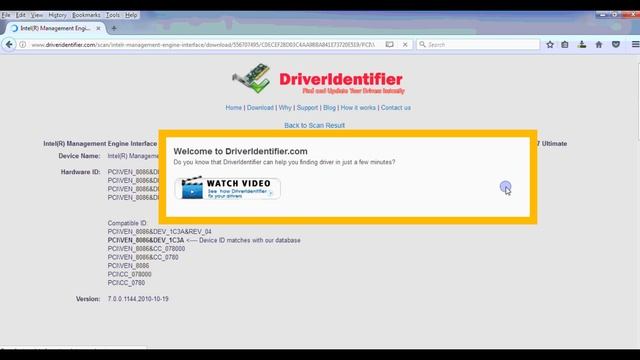Select the Device ID matches with our database text
The height and width of the screenshot is (360, 640).
coord(250,240)
